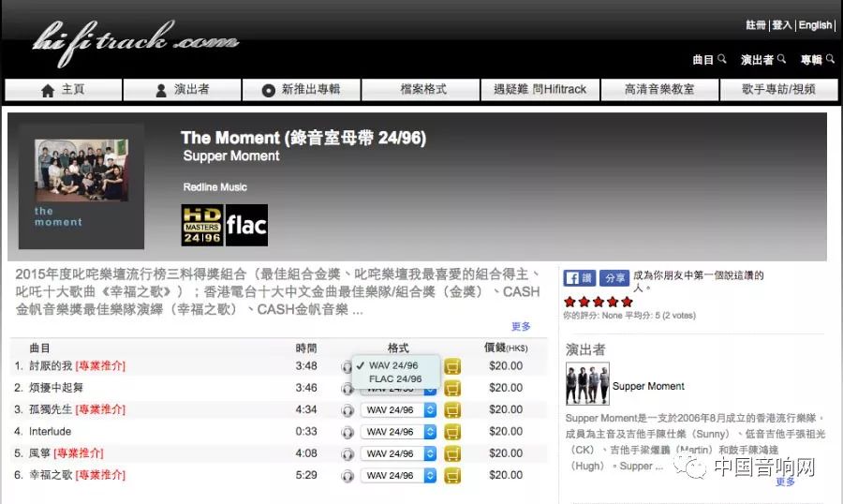Open 歌手專訪/視頻 tab
The height and width of the screenshot is (504, 843).
pos(779,90)
